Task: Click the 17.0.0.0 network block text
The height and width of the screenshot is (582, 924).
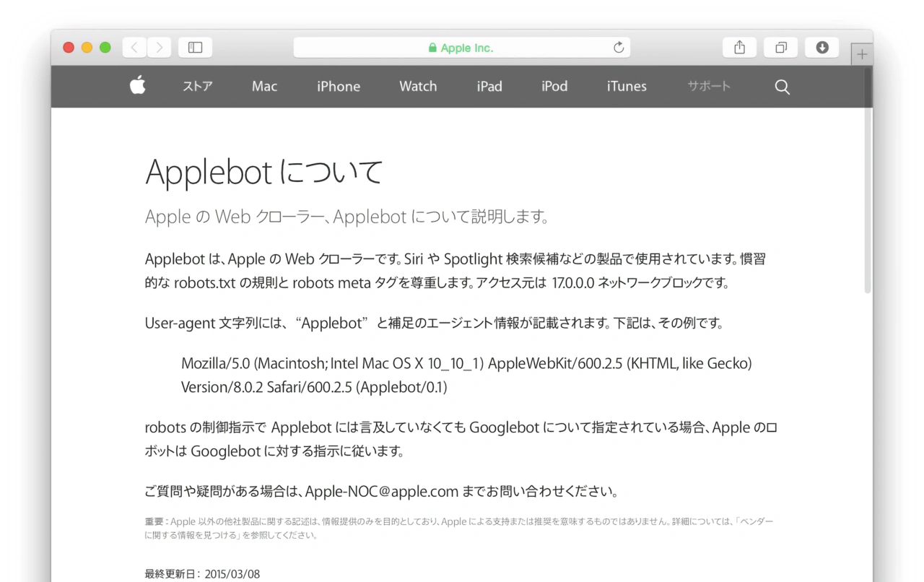Action: (x=572, y=283)
